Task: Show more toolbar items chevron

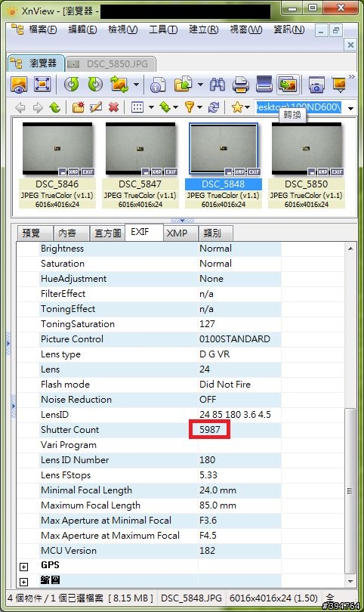Action: 352,77
